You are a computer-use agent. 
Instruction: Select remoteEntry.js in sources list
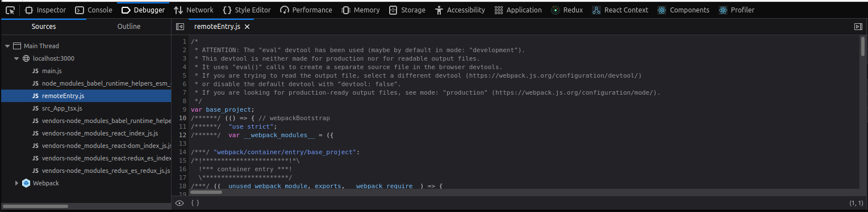[x=62, y=96]
